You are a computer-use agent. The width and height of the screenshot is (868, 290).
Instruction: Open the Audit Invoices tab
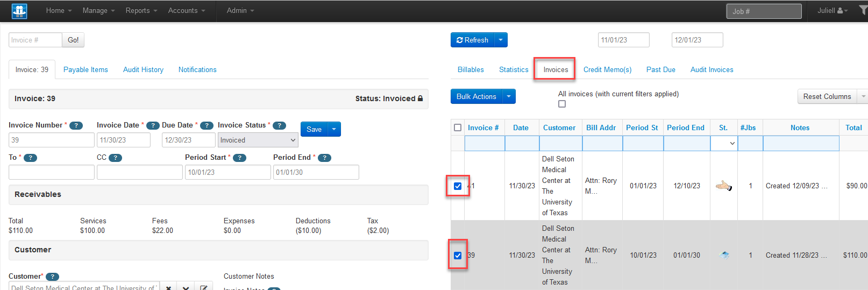(712, 69)
